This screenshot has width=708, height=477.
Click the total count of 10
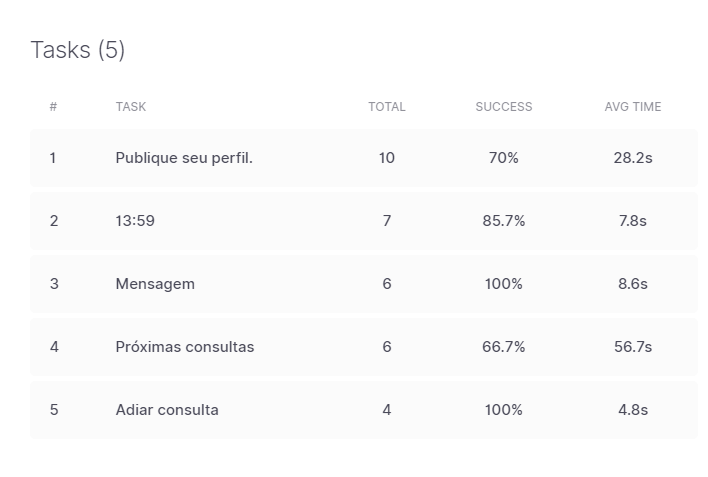point(387,158)
